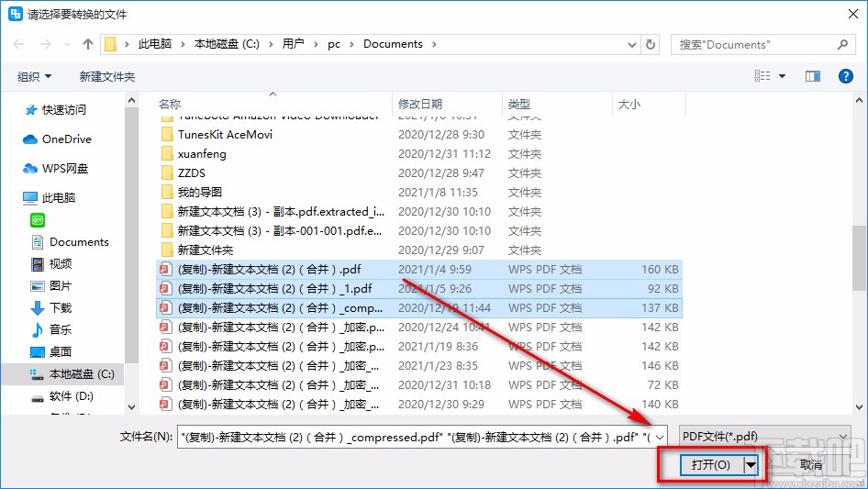Expand the 文件名 combo box dropdown
The height and width of the screenshot is (489, 868).
point(660,437)
